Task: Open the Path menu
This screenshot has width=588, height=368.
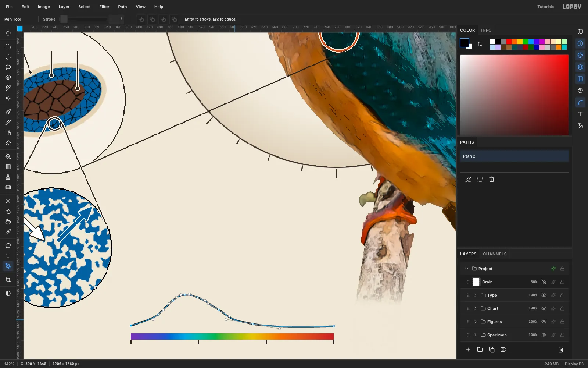Action: [x=122, y=7]
